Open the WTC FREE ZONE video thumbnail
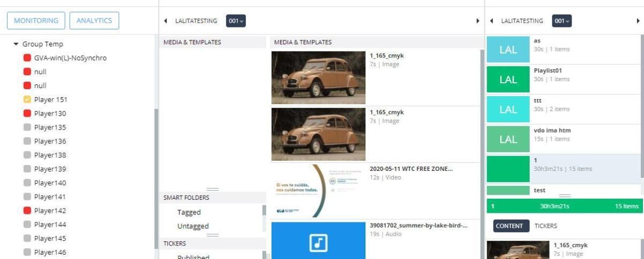The width and height of the screenshot is (644, 259). [x=318, y=191]
